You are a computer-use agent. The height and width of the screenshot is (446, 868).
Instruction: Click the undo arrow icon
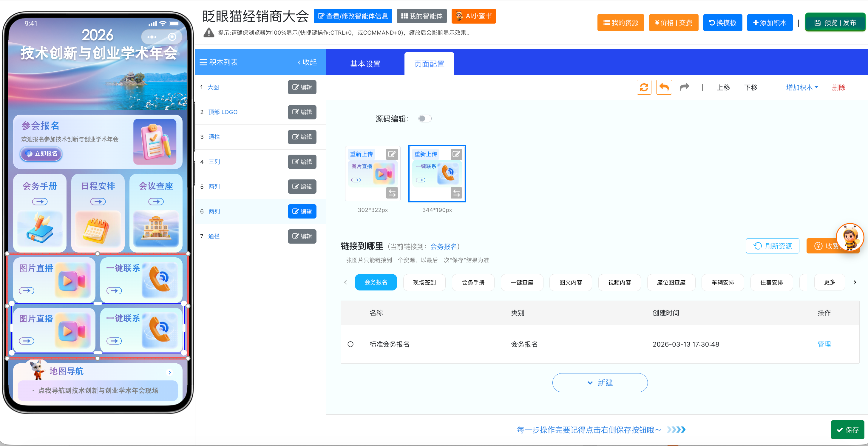tap(664, 87)
